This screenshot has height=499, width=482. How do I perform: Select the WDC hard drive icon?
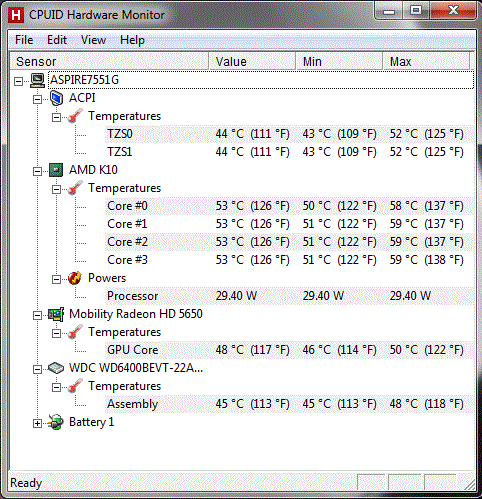coord(56,368)
